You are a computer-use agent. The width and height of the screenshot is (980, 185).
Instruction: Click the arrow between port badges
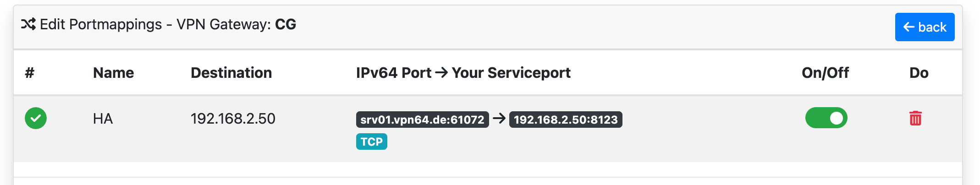pyautogui.click(x=499, y=119)
